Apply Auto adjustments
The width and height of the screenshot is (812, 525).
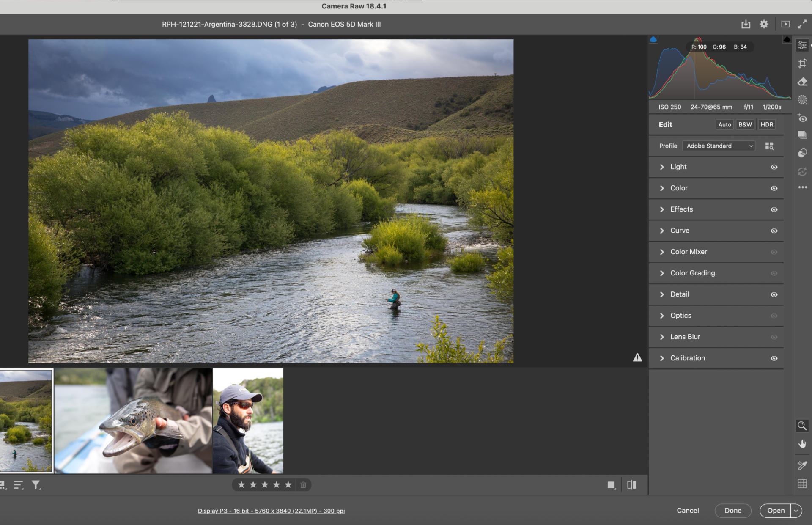point(724,125)
